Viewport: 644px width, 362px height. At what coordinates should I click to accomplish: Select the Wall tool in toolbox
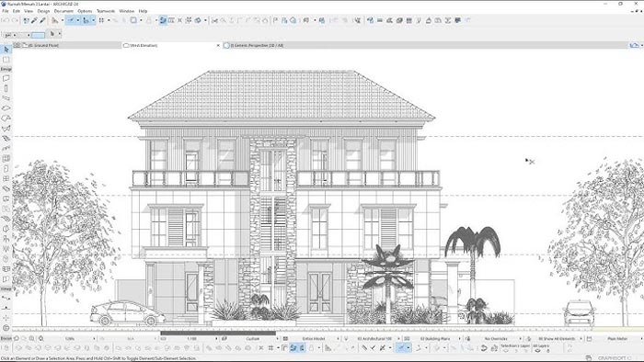point(6,78)
